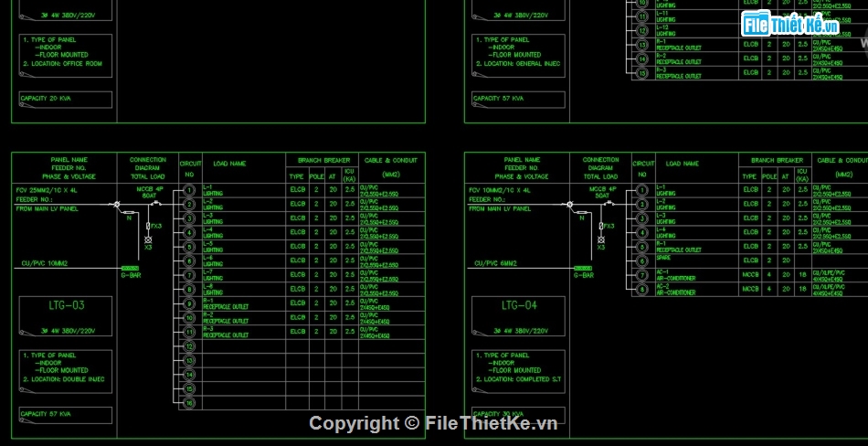Click the CAPACITY 20 KVA box

(66, 98)
